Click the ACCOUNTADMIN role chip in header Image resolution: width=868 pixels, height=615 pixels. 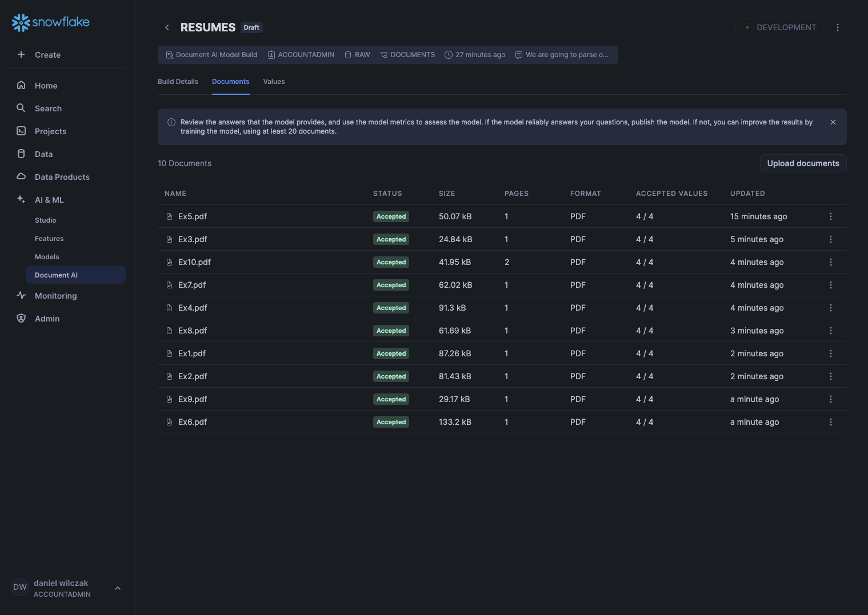(x=301, y=55)
